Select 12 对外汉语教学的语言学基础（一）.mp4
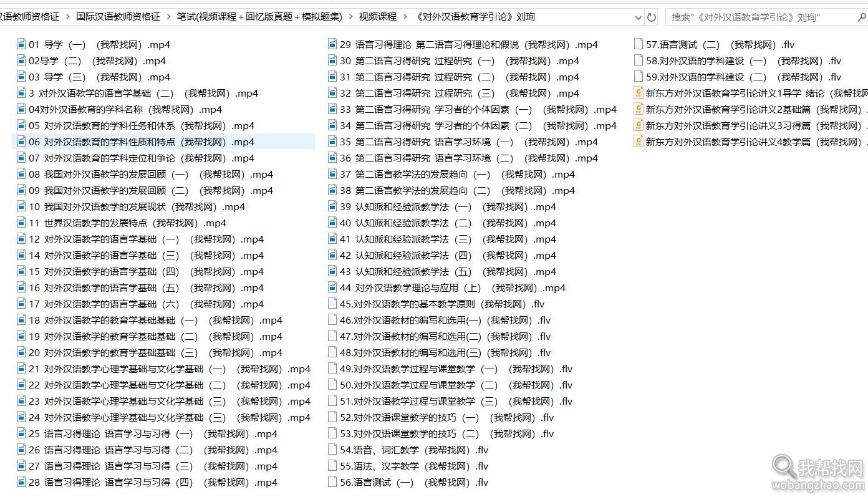 [x=146, y=239]
